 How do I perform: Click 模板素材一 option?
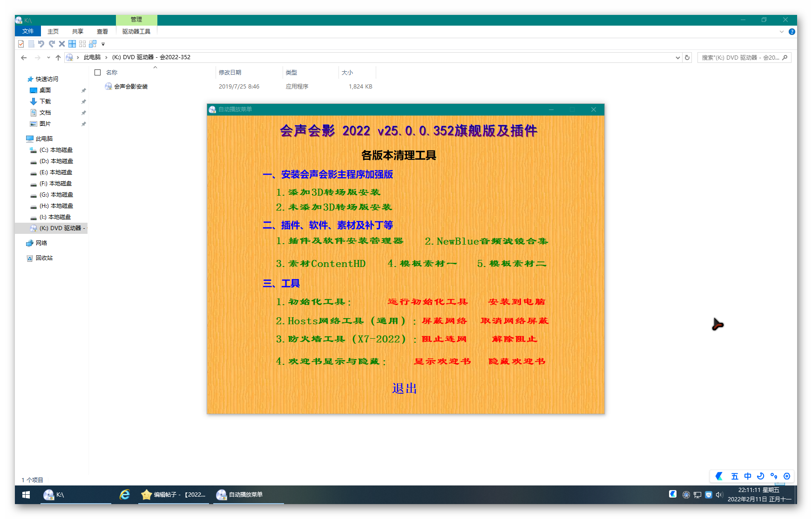tap(422, 264)
